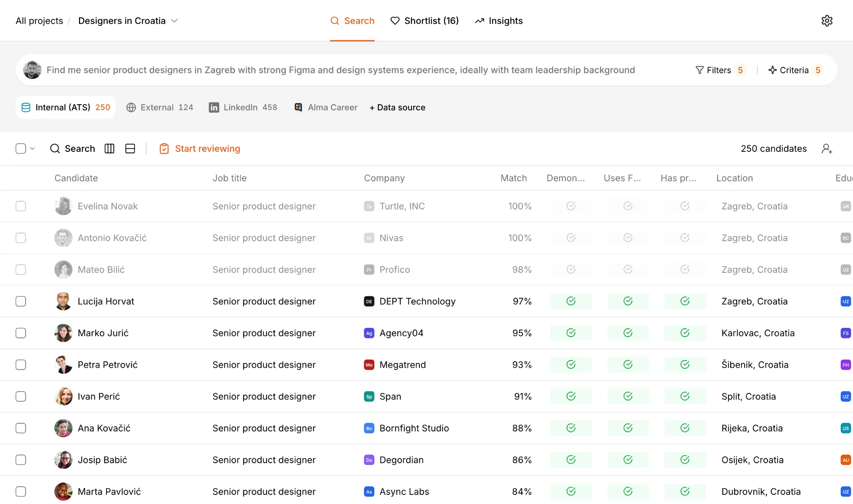Click the Candidate column header
Image resolution: width=853 pixels, height=504 pixels.
[x=76, y=178]
